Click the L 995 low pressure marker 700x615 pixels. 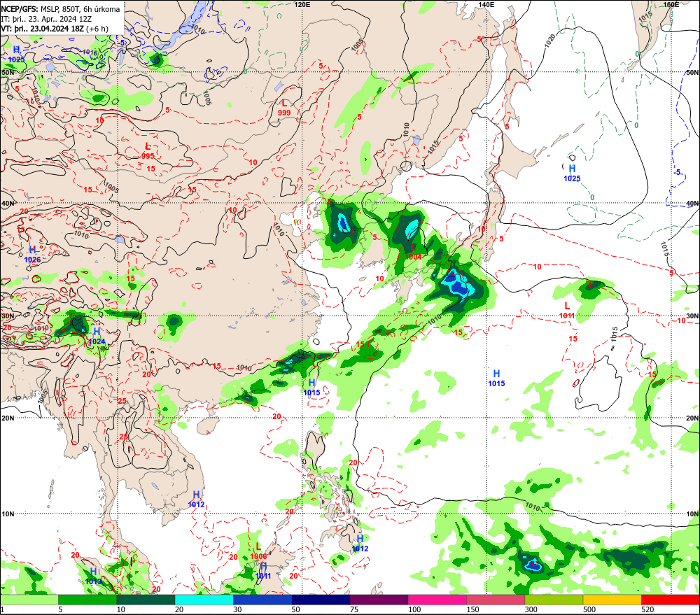(148, 151)
